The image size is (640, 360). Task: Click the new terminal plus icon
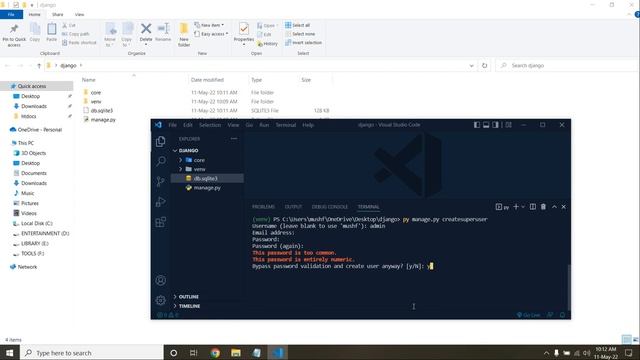[516, 207]
